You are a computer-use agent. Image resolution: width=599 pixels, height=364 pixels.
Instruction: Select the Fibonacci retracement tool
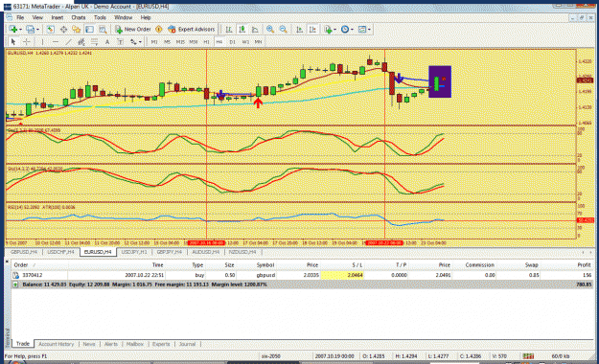94,41
